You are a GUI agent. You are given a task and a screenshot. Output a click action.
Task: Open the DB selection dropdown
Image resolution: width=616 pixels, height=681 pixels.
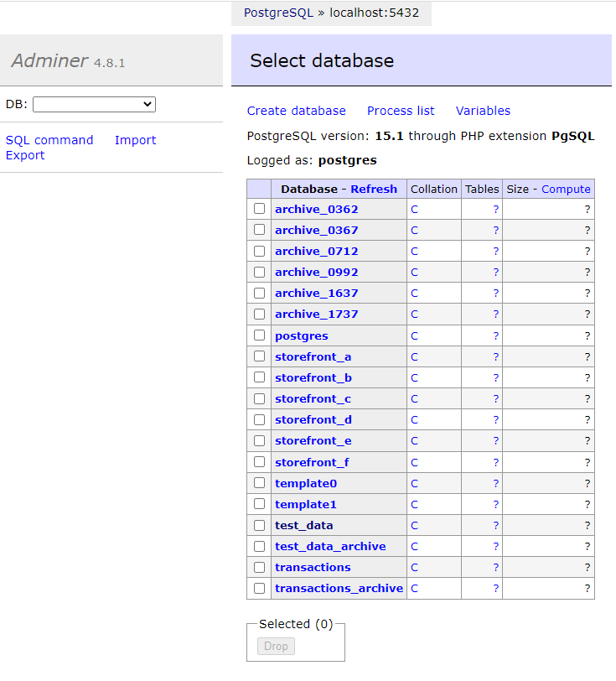click(93, 104)
